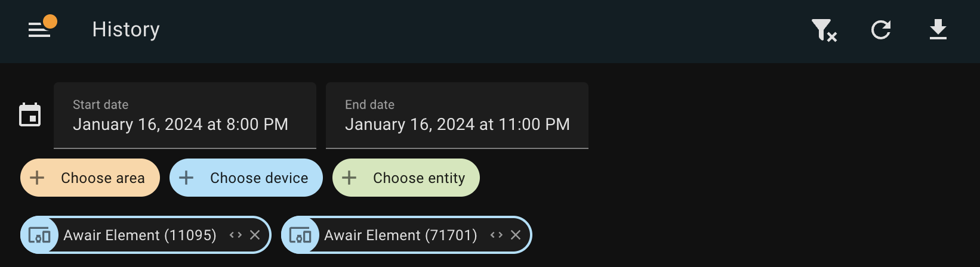Choose an area to filter

[x=90, y=178]
